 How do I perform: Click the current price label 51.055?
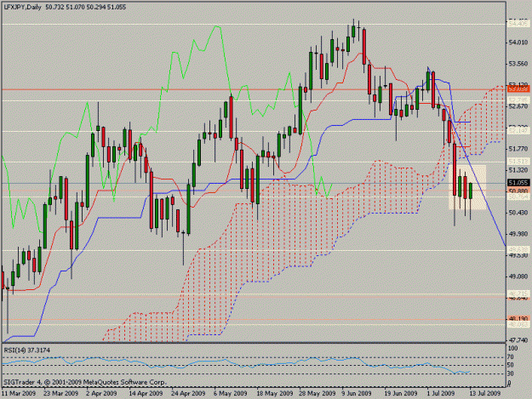pyautogui.click(x=518, y=183)
